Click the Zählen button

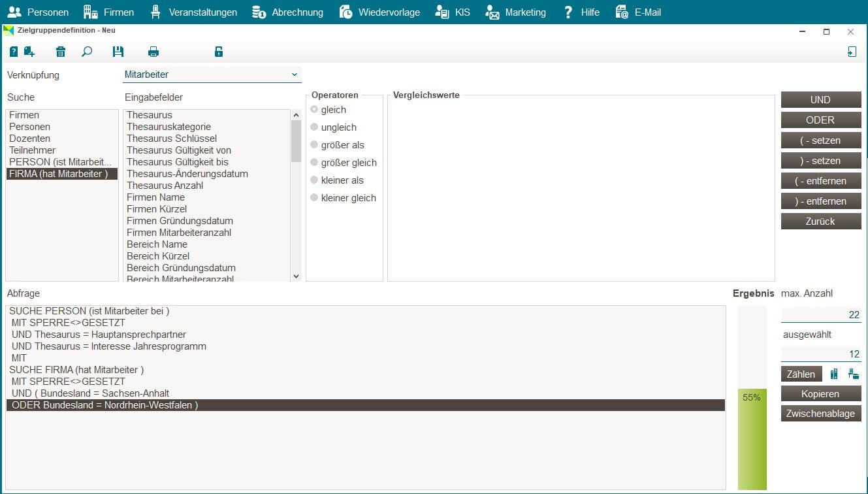click(x=801, y=374)
